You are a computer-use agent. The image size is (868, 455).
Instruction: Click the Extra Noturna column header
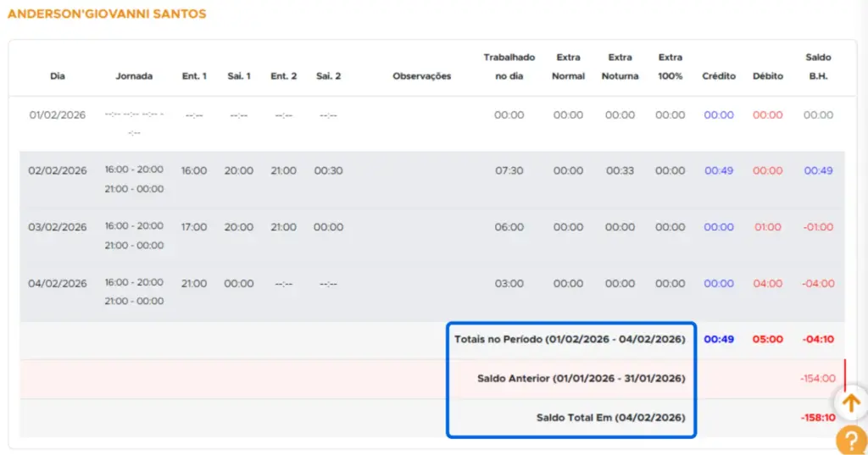click(x=620, y=66)
